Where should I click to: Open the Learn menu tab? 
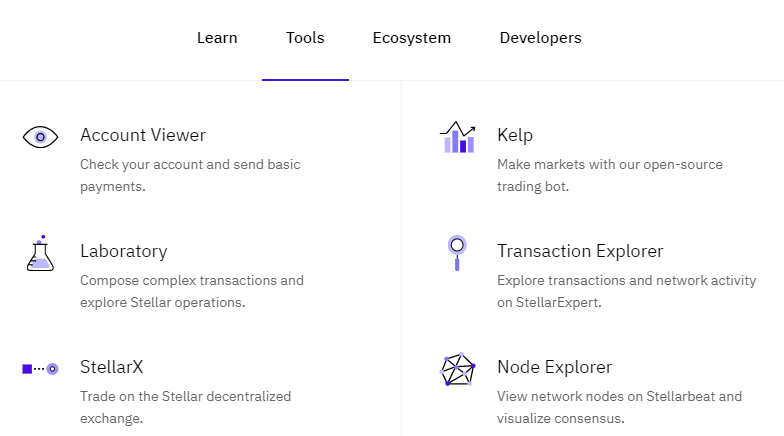[217, 38]
